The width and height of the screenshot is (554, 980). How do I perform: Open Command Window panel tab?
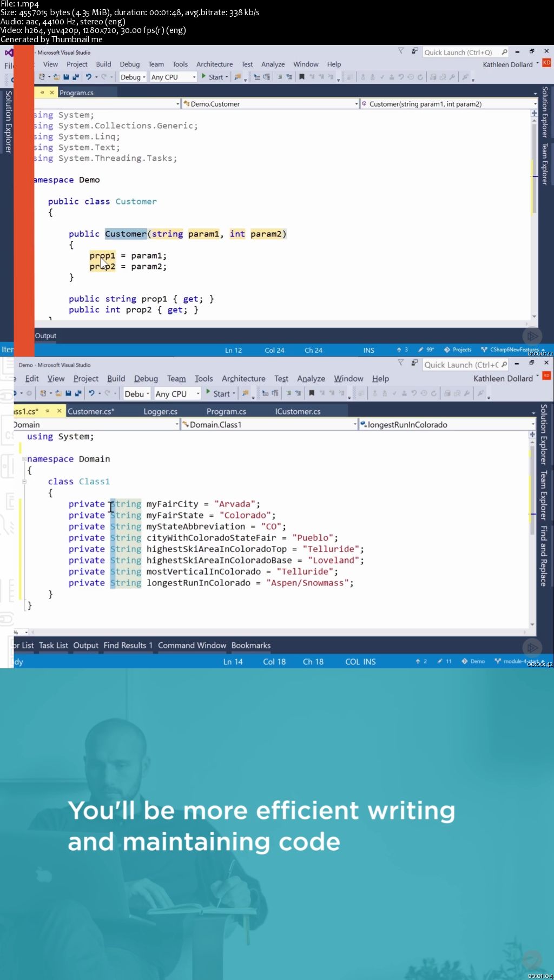pos(192,645)
